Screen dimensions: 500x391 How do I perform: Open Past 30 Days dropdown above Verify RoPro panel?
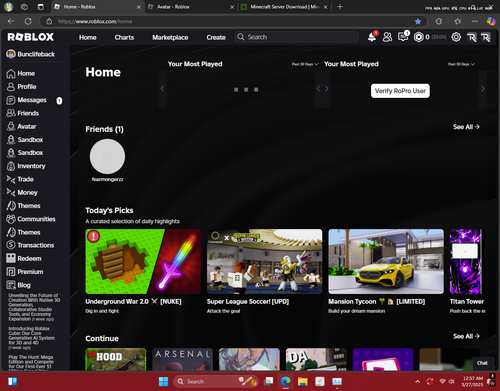pyautogui.click(x=461, y=64)
